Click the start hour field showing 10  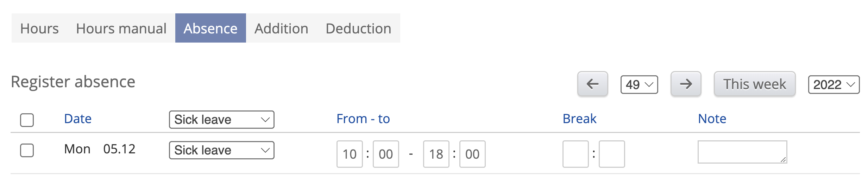(x=350, y=154)
